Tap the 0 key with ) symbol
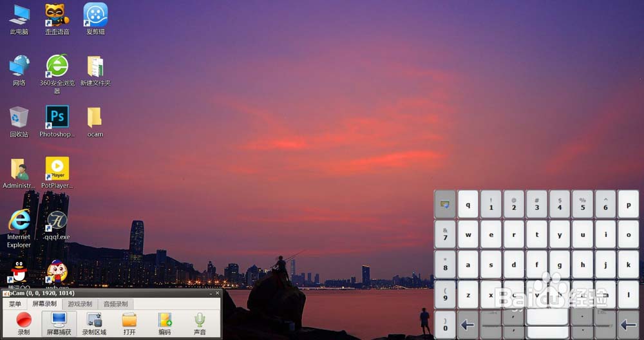The width and height of the screenshot is (644, 340). point(445,325)
